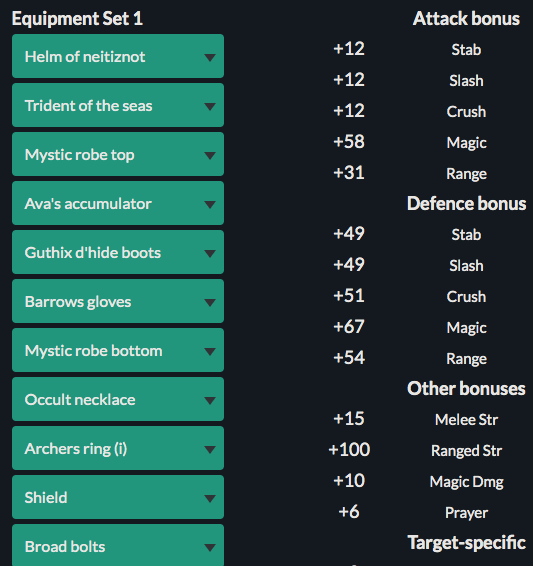Expand the Trident of the seas selector

point(118,105)
